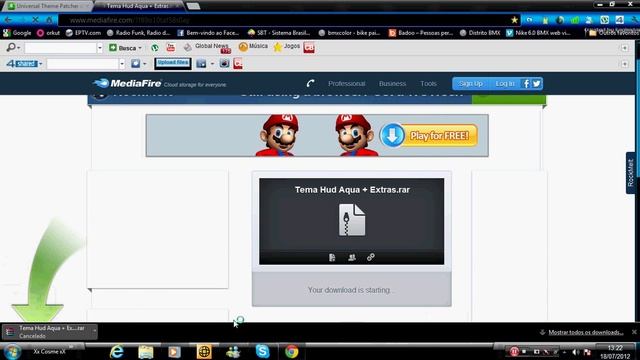Image resolution: width=640 pixels, height=360 pixels.
Task: Stop loading the page with the X button
Action: coord(36,20)
